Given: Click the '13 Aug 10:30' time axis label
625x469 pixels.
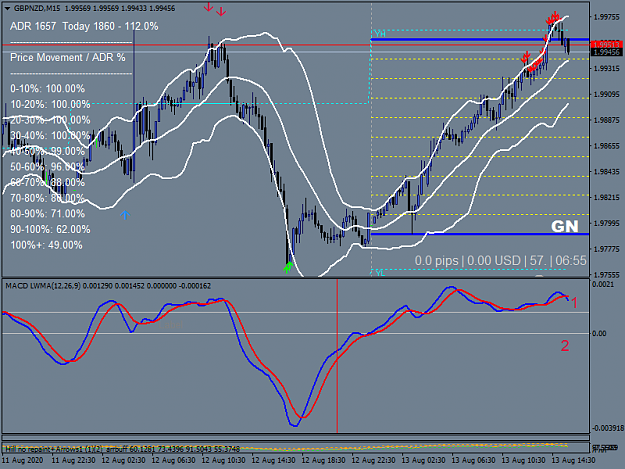Looking at the screenshot, I should 524,461.
